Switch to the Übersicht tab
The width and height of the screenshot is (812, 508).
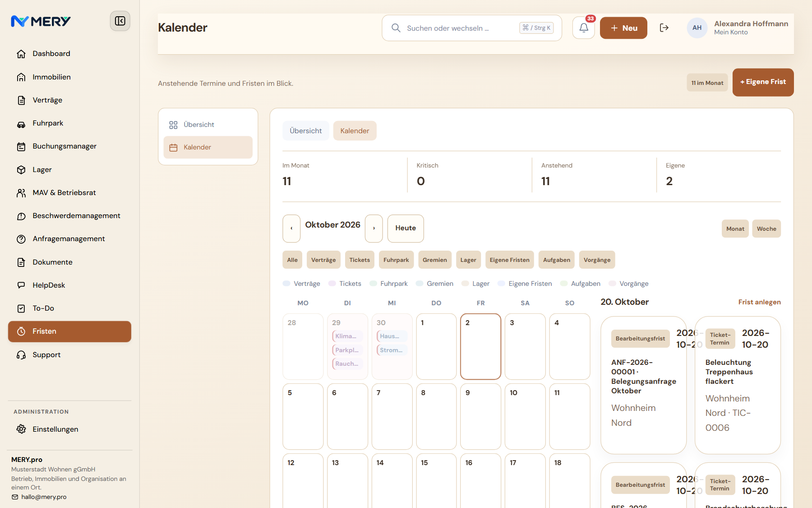pos(306,130)
